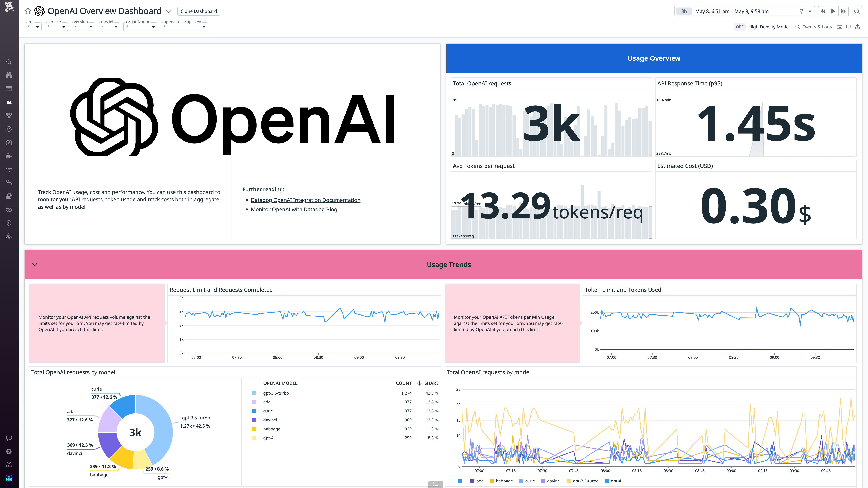The image size is (868, 488).
Task: Toggle High Density Mode on
Action: click(740, 27)
